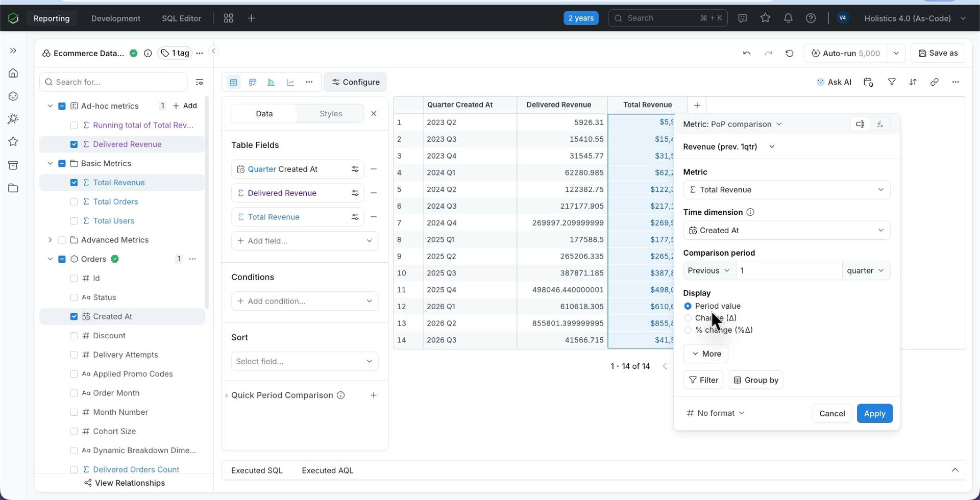Image resolution: width=980 pixels, height=500 pixels.
Task: Open the Auto-run options dropdown arrow
Action: pos(896,53)
